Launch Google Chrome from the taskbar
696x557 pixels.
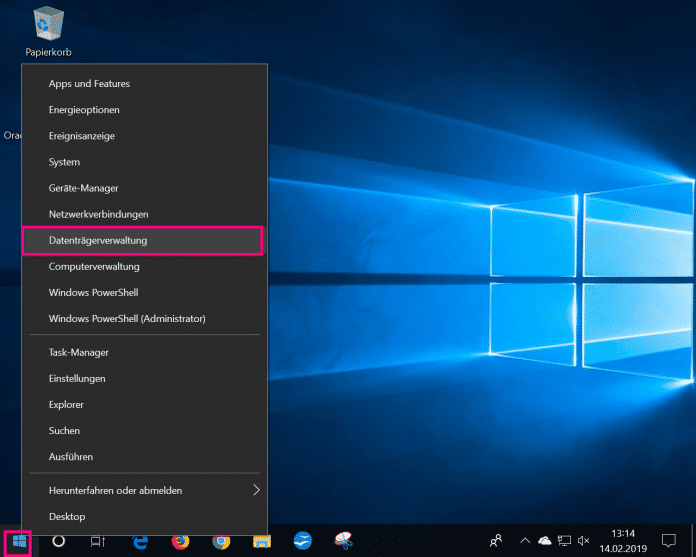point(221,542)
